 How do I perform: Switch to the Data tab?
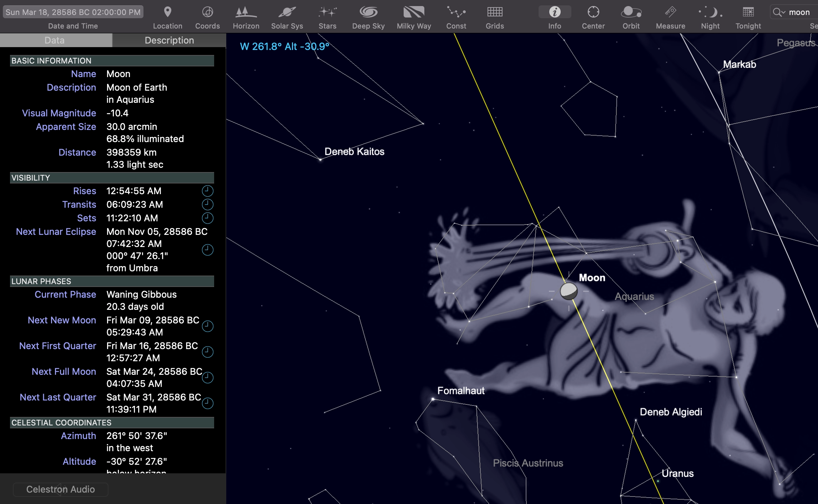56,40
